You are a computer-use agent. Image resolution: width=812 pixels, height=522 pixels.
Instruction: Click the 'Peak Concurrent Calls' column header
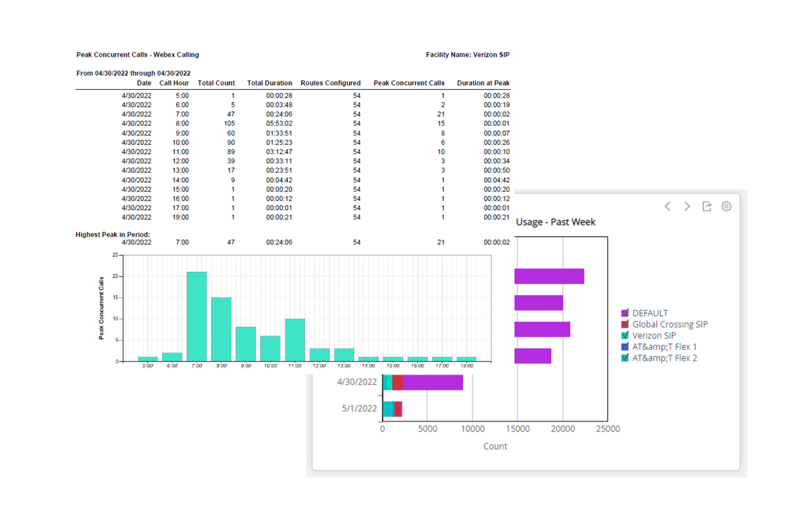409,83
